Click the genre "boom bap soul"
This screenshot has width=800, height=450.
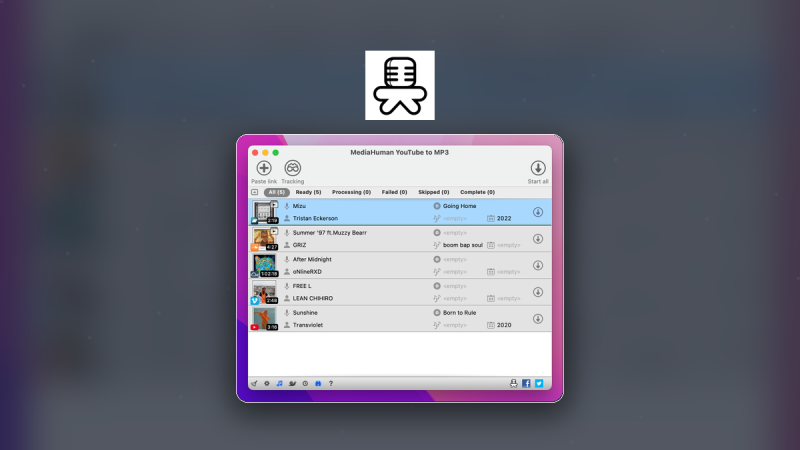(x=463, y=245)
